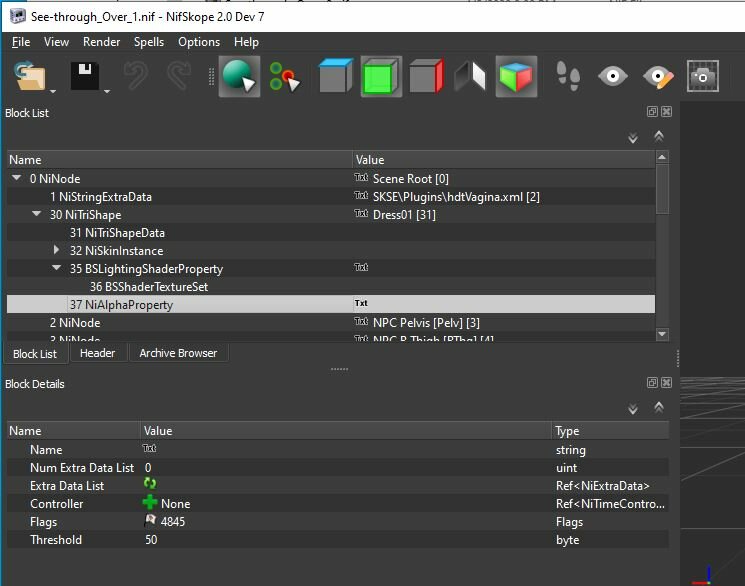The image size is (745, 586).
Task: Click the Load file folder icon
Action: pyautogui.click(x=30, y=76)
